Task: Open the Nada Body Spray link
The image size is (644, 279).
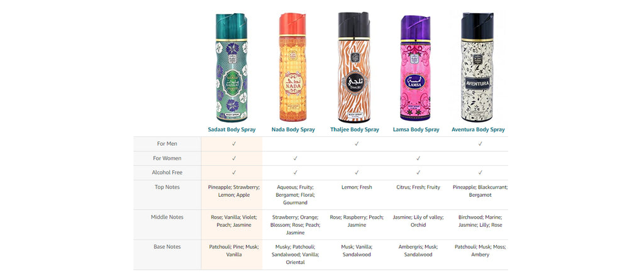Action: [x=293, y=129]
